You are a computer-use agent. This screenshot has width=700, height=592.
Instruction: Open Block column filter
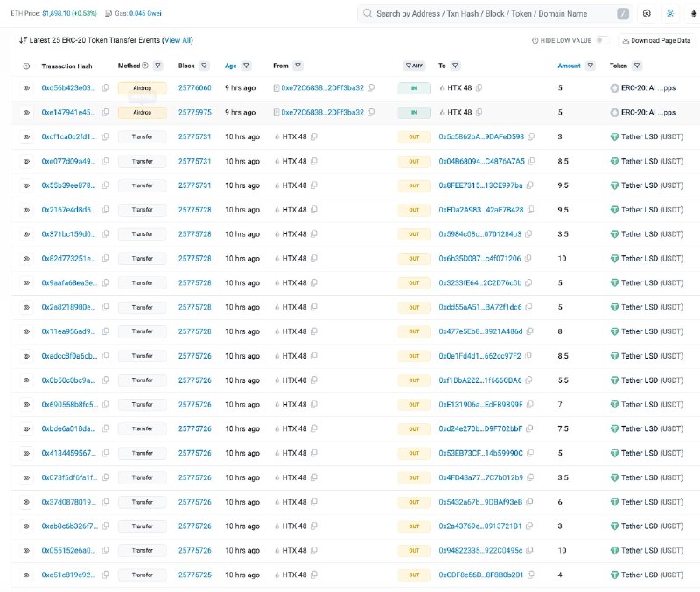pyautogui.click(x=204, y=66)
